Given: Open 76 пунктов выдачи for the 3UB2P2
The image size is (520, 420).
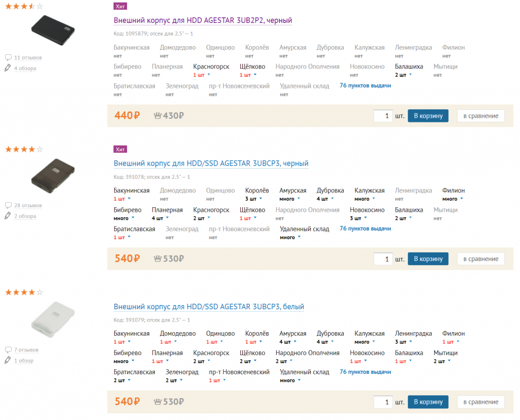Looking at the screenshot, I should [365, 86].
